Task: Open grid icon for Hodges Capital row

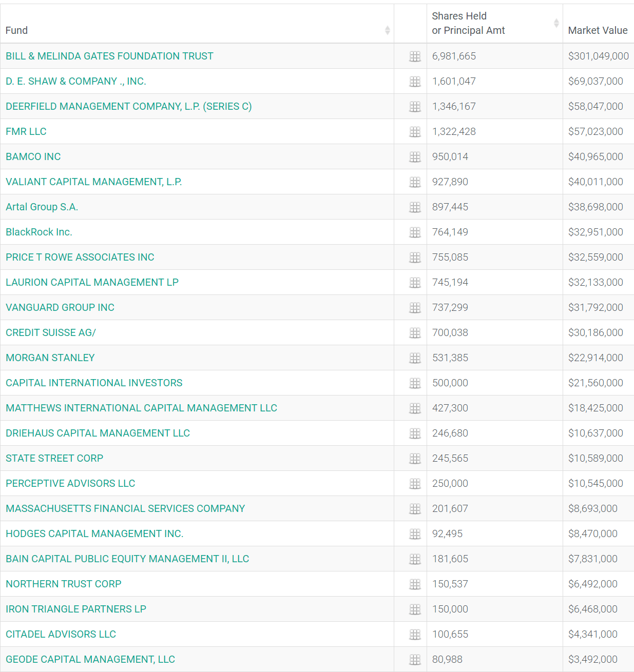Action: pos(415,534)
